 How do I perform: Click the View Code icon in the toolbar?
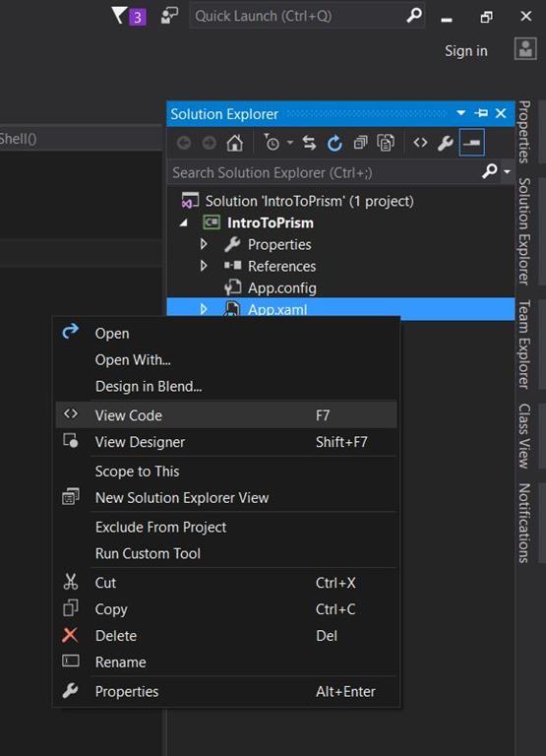tap(420, 143)
